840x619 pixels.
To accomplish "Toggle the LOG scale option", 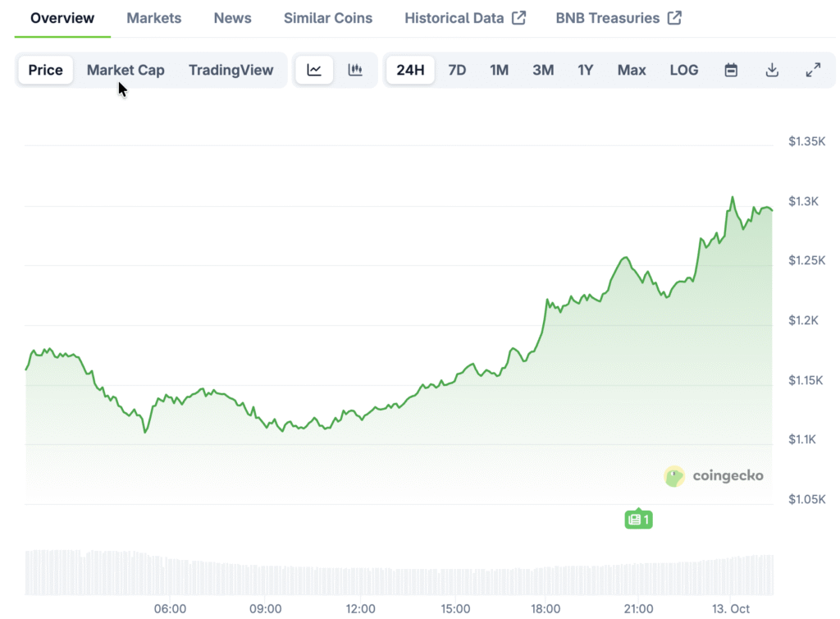I will [683, 70].
